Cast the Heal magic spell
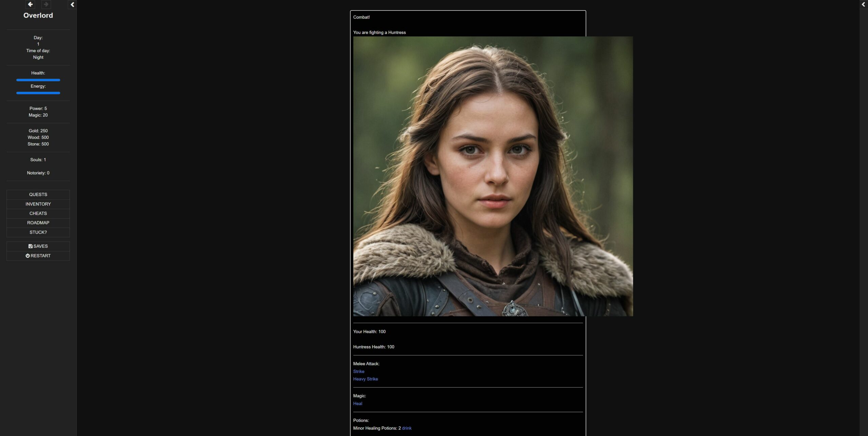 click(357, 404)
